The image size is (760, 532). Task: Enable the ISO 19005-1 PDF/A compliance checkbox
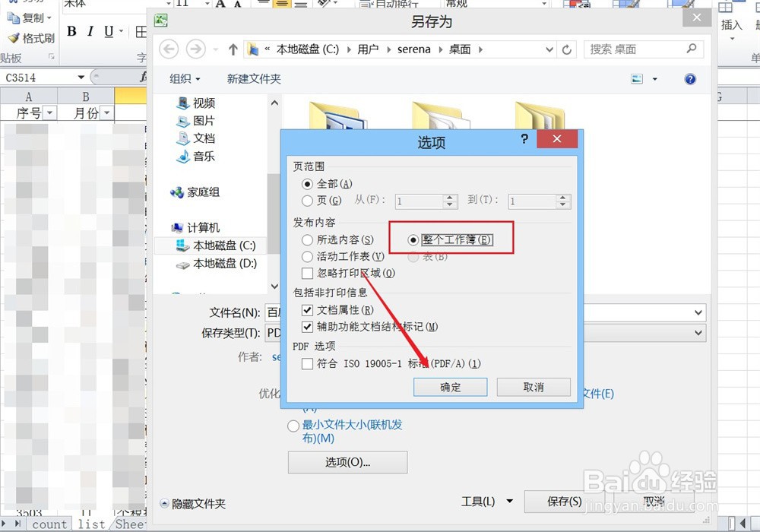tap(306, 363)
